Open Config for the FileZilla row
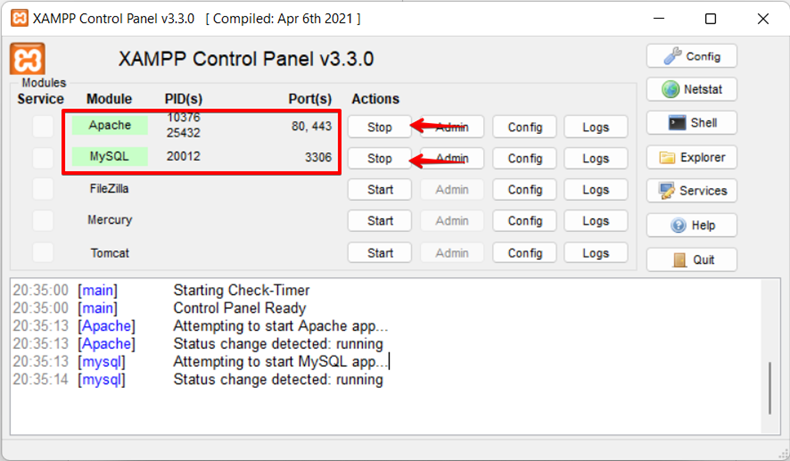 tap(524, 189)
